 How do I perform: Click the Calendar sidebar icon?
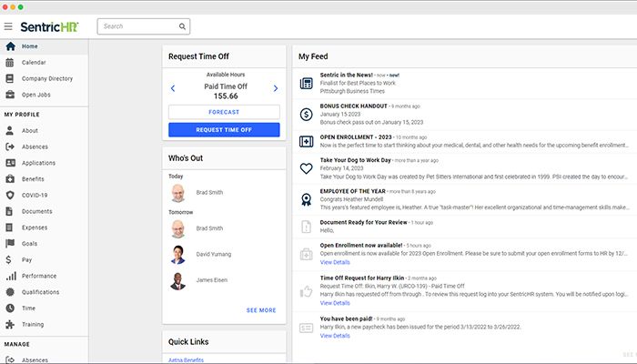[x=11, y=62]
